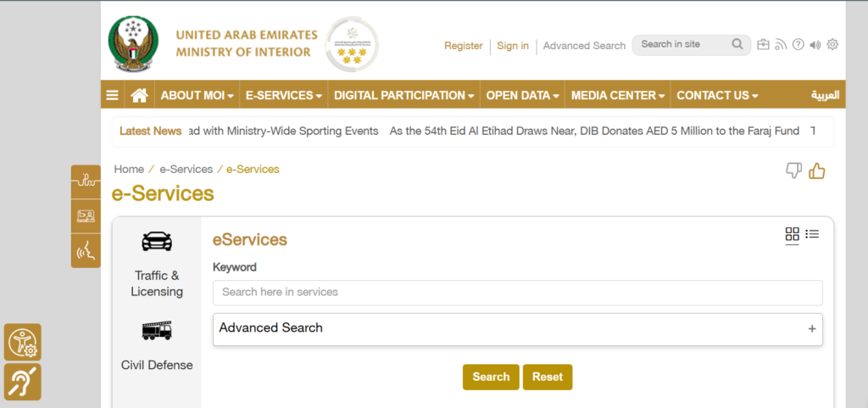Expand the CONTACT US menu
This screenshot has height=408, width=868.
[x=717, y=95]
